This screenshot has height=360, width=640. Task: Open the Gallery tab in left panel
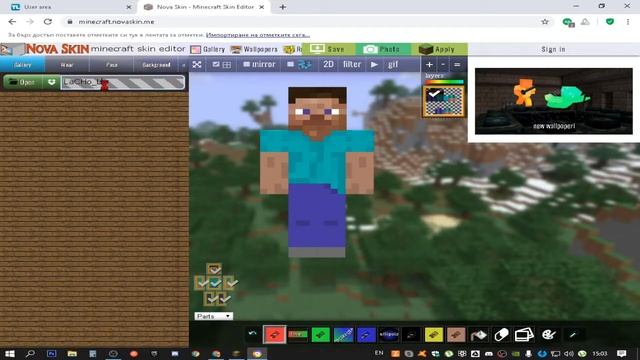click(22, 65)
